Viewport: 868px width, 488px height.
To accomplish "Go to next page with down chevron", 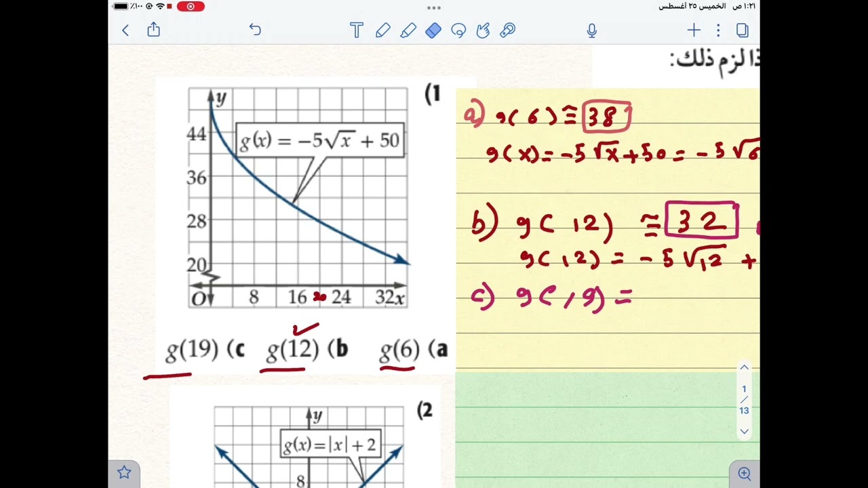I will point(744,431).
